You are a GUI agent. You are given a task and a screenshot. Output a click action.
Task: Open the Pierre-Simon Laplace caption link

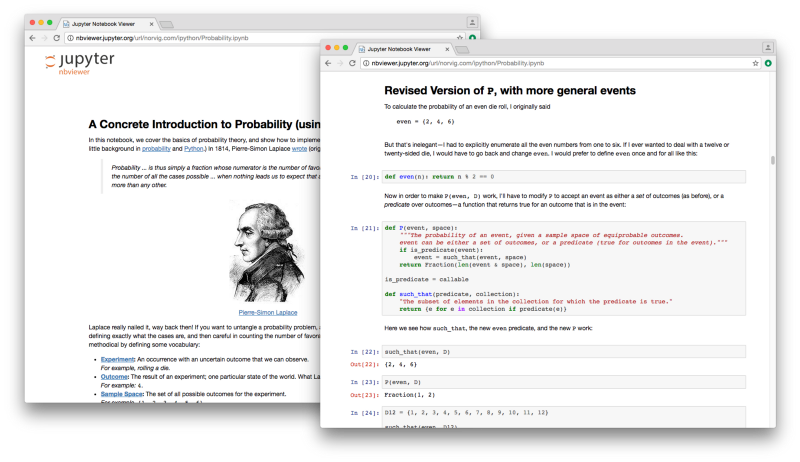[x=268, y=313]
